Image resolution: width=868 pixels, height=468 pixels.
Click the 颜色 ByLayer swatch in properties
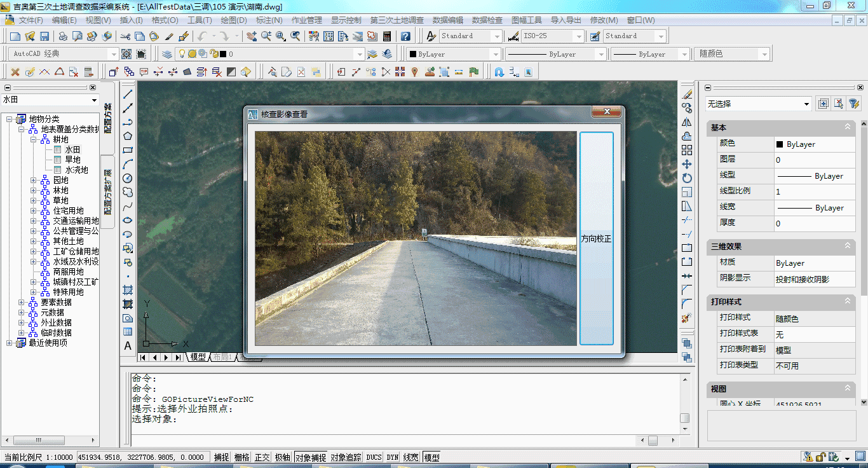coord(780,144)
